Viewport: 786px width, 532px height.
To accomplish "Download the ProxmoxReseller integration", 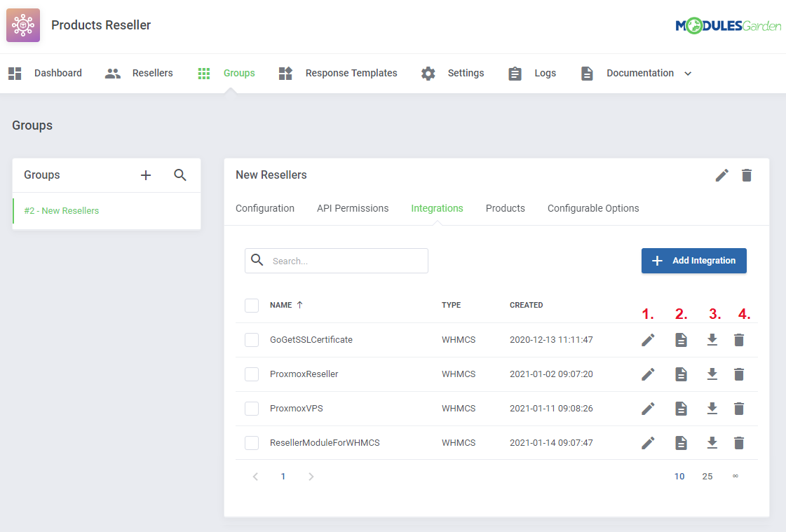I will (x=712, y=374).
